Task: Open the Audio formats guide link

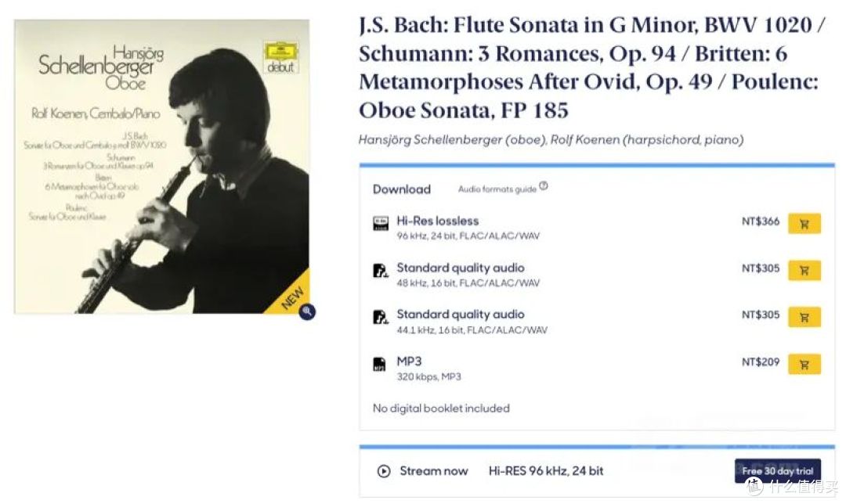Action: coord(497,189)
